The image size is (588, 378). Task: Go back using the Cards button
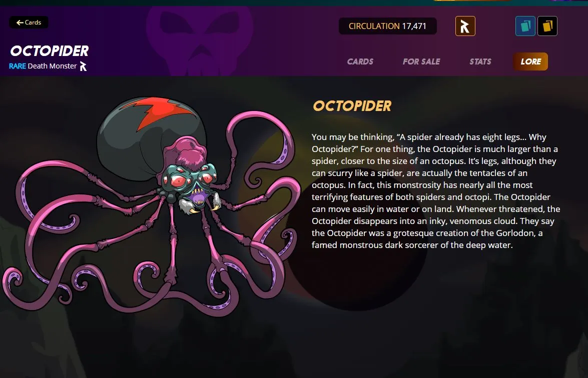click(x=29, y=22)
